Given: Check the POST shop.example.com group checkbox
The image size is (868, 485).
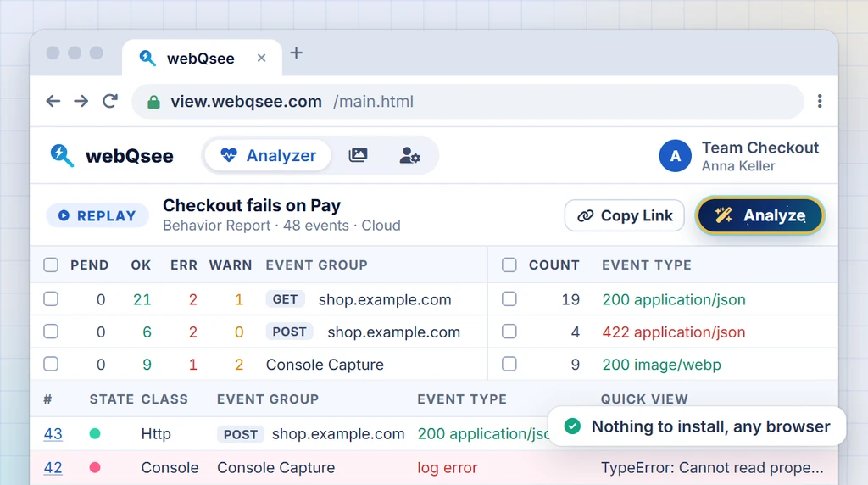Looking at the screenshot, I should tap(51, 332).
